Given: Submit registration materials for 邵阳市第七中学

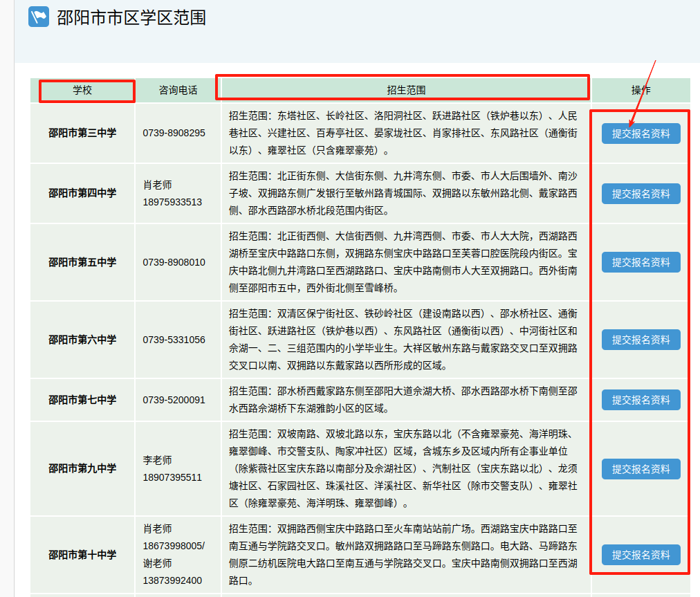Looking at the screenshot, I should click(641, 400).
